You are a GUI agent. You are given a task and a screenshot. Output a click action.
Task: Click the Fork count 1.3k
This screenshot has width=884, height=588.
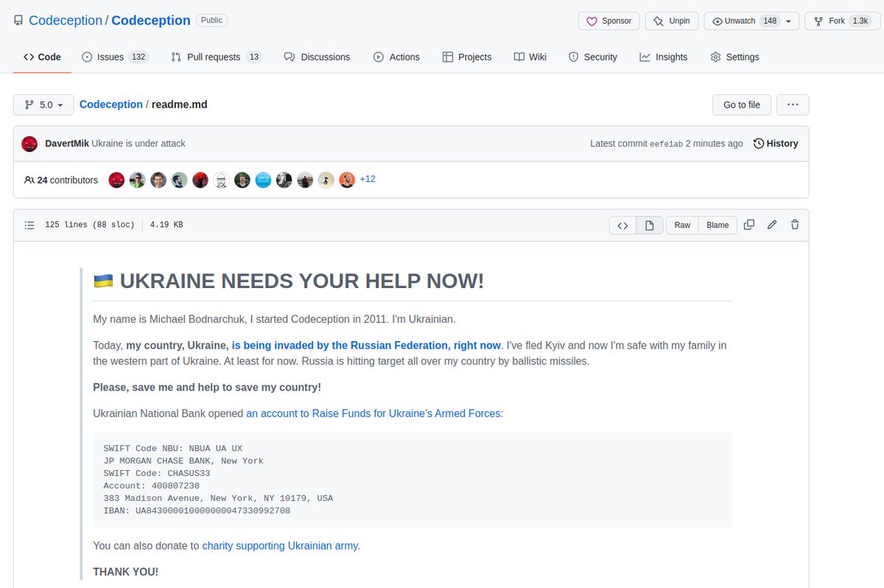click(860, 21)
